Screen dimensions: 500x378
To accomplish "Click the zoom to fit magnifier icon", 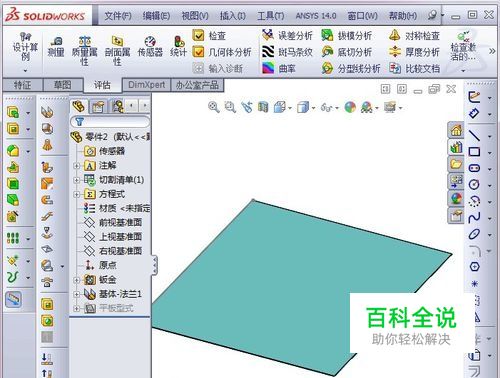I will pos(213,107).
